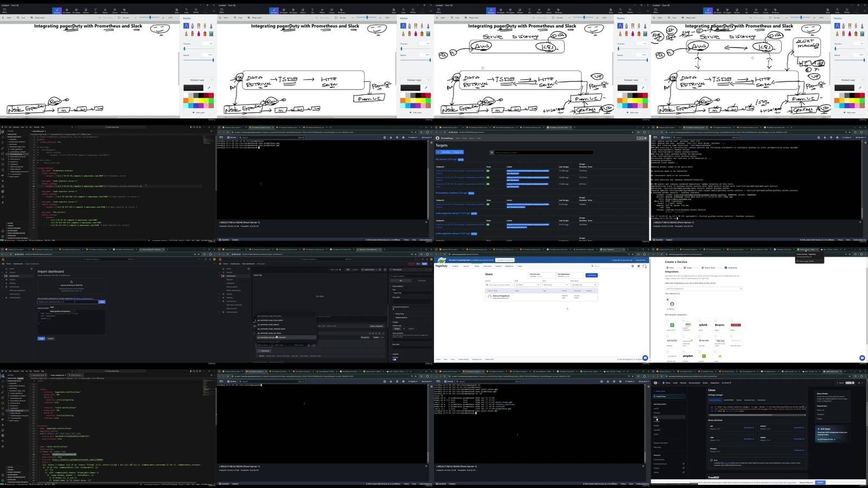Tick the checkbox on the Splunk tile
Viewport: 868px width, 488px height.
699,321
